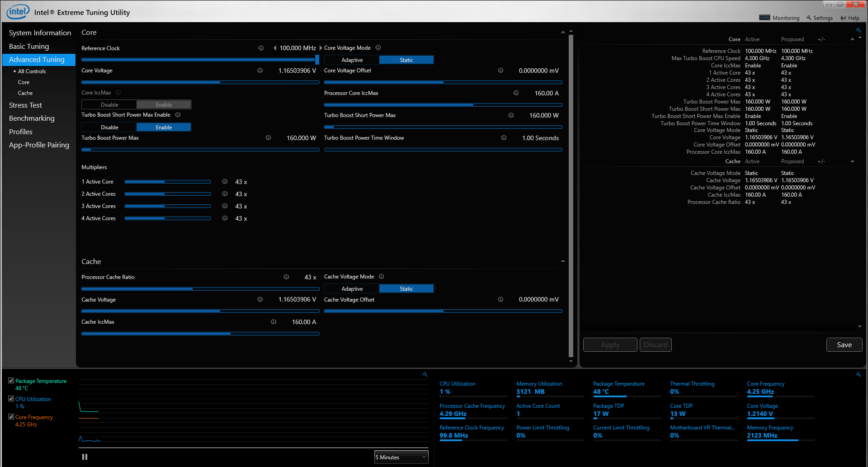This screenshot has width=868, height=467.
Task: Click the Intel logo
Action: (x=18, y=12)
